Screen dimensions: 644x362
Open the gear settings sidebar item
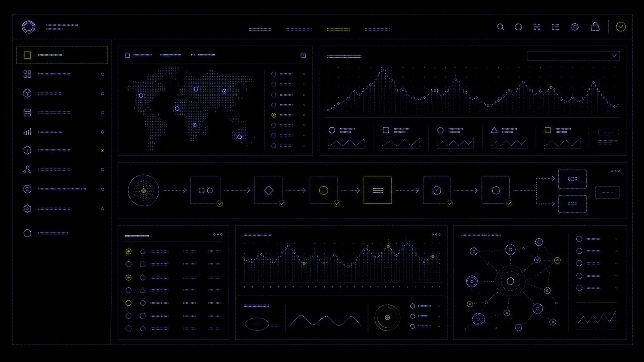27,209
